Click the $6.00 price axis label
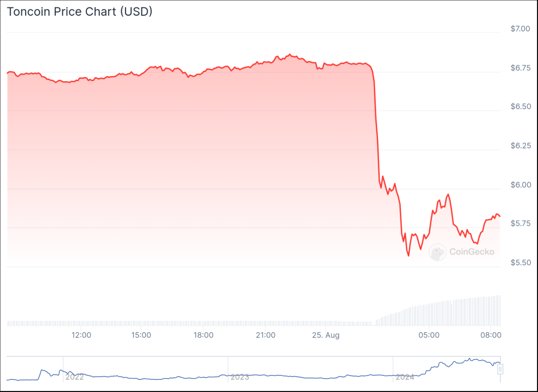 pyautogui.click(x=520, y=185)
